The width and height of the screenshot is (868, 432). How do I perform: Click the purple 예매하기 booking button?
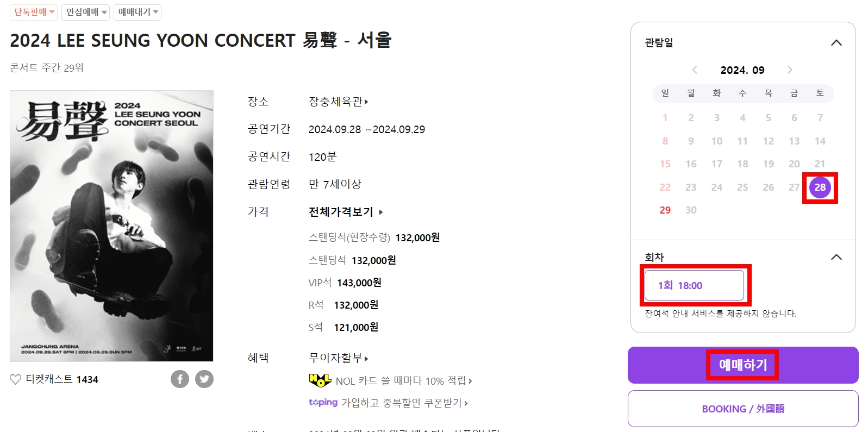tap(742, 365)
